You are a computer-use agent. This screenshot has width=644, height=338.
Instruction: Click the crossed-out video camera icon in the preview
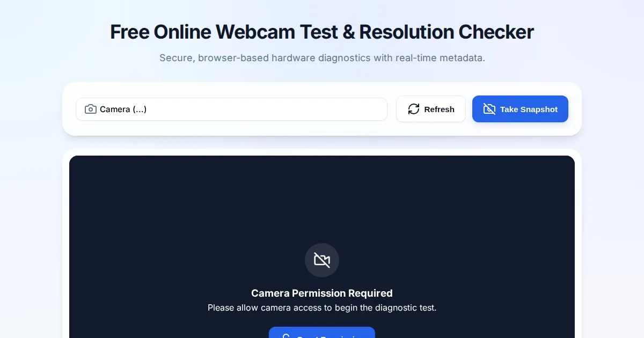(x=322, y=260)
